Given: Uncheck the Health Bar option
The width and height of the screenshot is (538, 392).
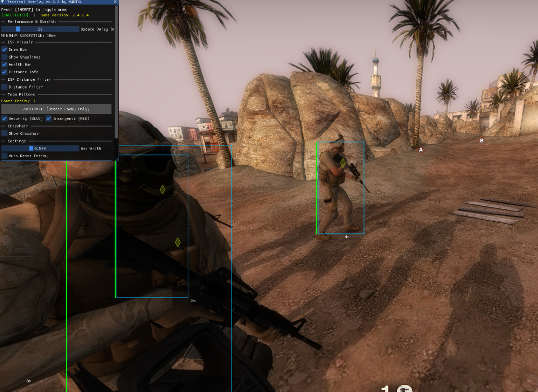Looking at the screenshot, I should [x=5, y=65].
